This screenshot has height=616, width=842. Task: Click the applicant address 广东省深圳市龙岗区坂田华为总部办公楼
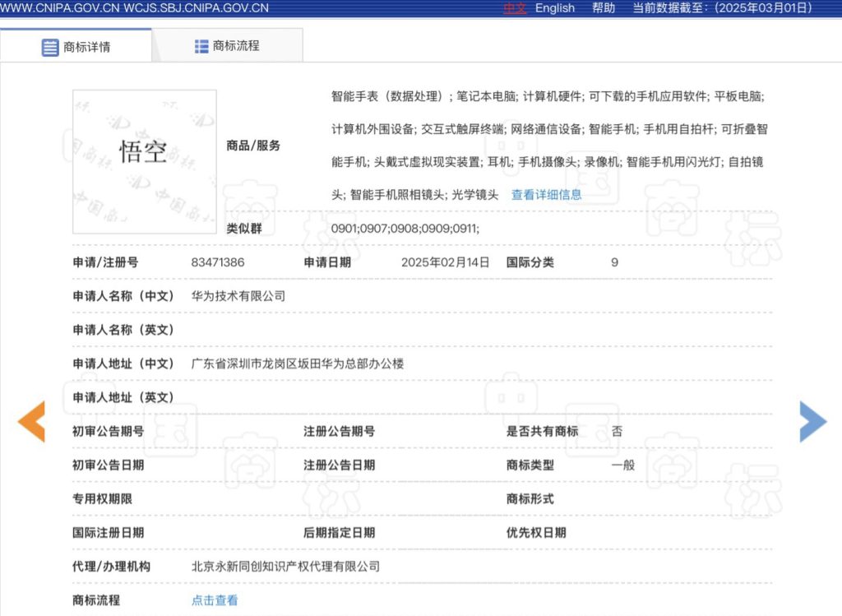coord(298,364)
